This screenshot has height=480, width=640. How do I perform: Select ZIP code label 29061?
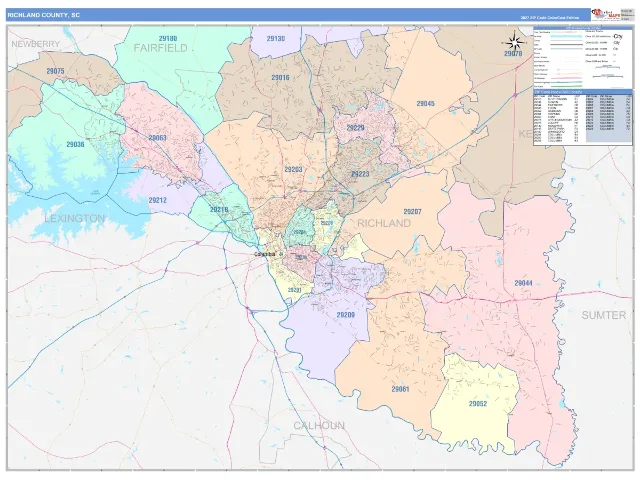400,389
